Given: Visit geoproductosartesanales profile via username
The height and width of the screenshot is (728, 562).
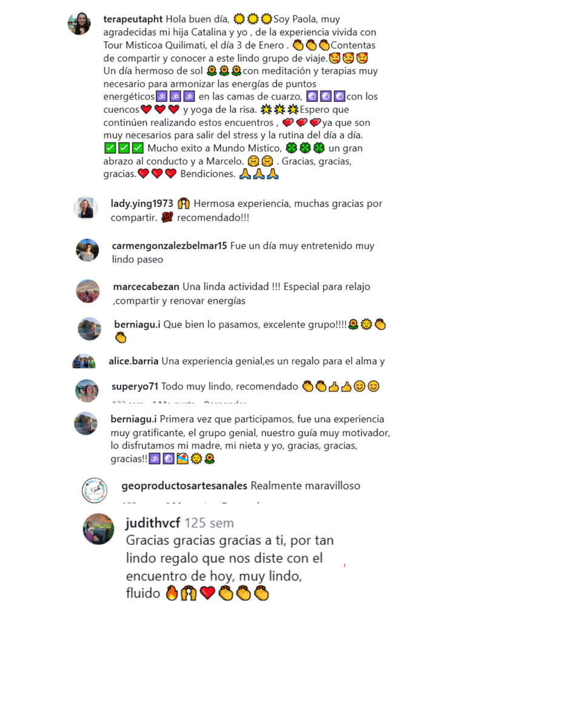Looking at the screenshot, I should pyautogui.click(x=184, y=486).
